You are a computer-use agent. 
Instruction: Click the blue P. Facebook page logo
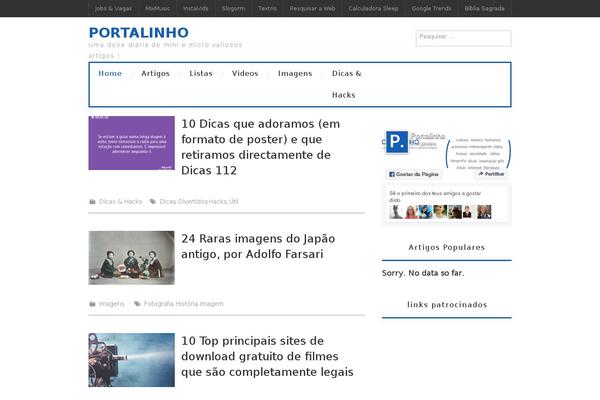(x=397, y=142)
